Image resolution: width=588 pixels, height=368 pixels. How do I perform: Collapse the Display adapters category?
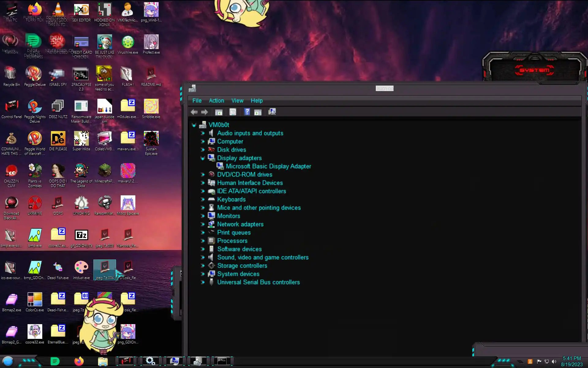tap(202, 158)
